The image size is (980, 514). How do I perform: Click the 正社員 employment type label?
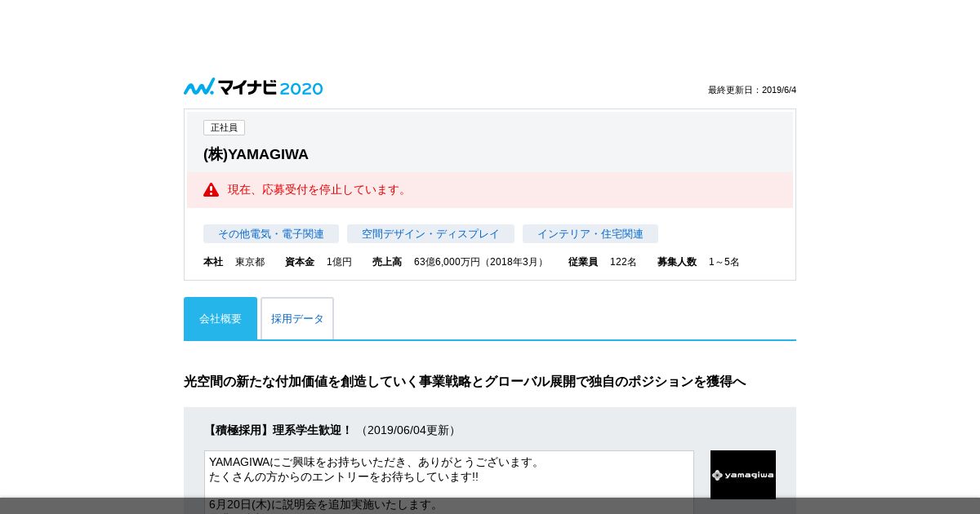coord(224,127)
